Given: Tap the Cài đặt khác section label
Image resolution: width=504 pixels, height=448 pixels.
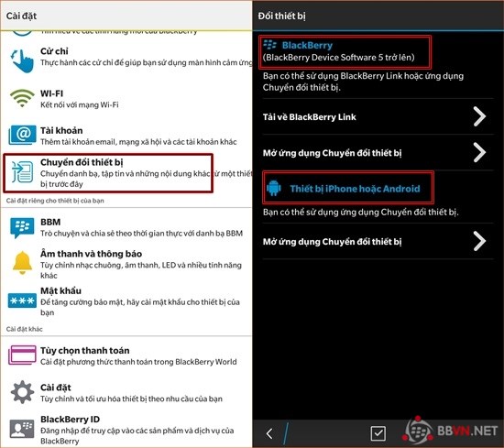Looking at the screenshot, I should coord(25,329).
